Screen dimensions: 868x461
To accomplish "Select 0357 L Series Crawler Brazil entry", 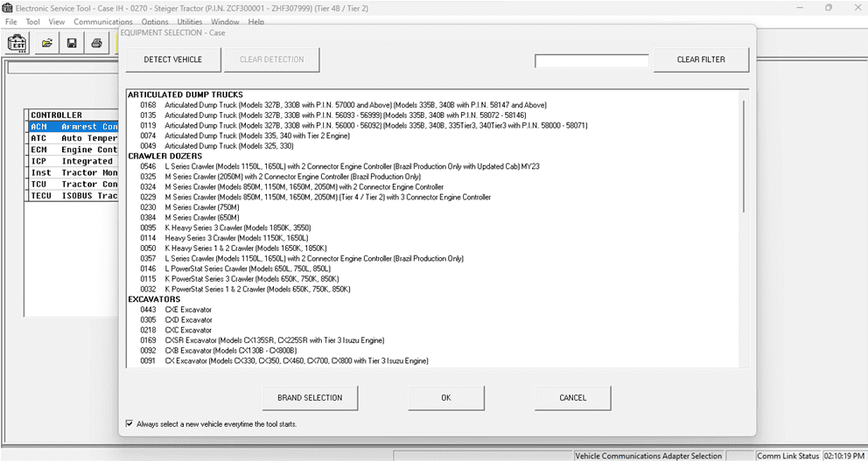I will click(x=302, y=258).
